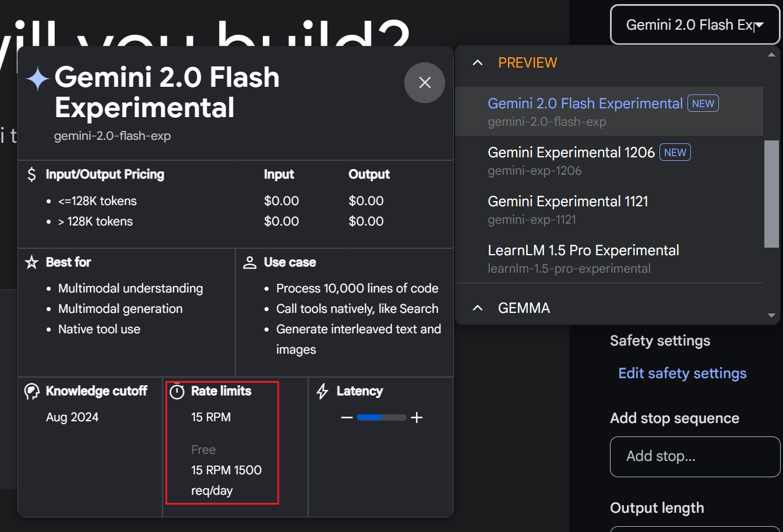
Task: Click the head icon beside Knowledge cutoff
Action: 31,391
